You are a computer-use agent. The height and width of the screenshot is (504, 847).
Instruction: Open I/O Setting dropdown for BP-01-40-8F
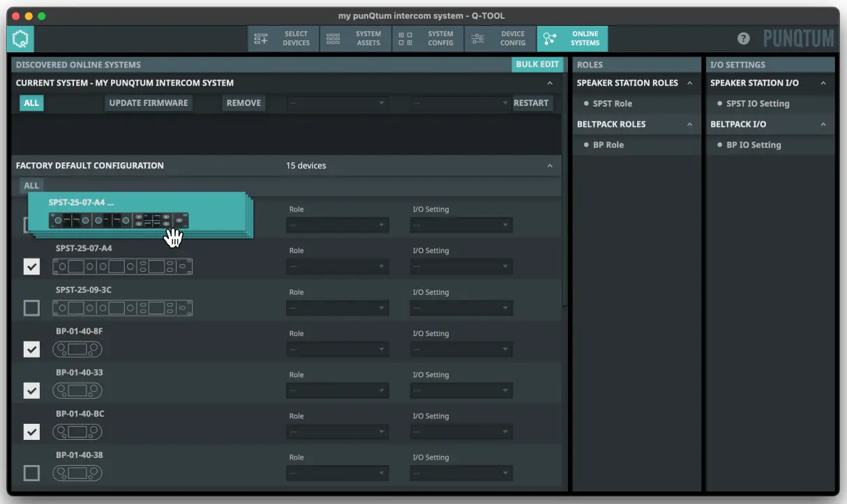pyautogui.click(x=461, y=349)
